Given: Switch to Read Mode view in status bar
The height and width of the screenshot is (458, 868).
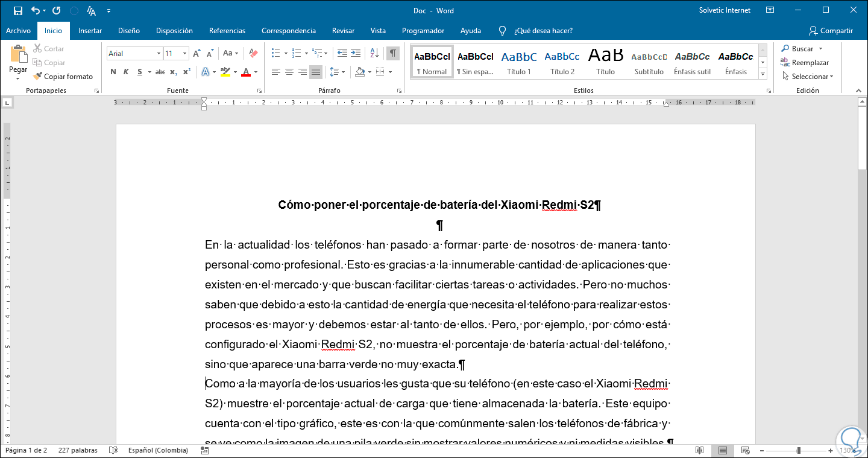Looking at the screenshot, I should click(699, 450).
